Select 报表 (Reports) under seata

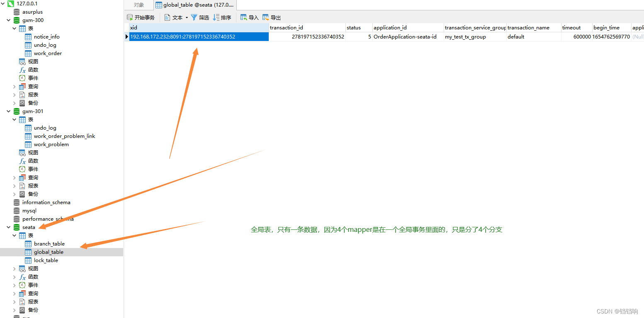tap(33, 301)
